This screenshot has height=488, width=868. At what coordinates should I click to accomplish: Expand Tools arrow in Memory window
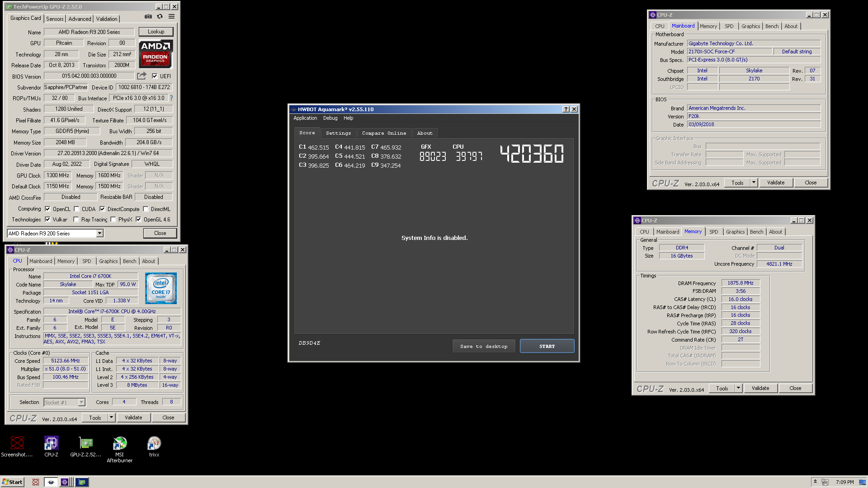point(738,388)
